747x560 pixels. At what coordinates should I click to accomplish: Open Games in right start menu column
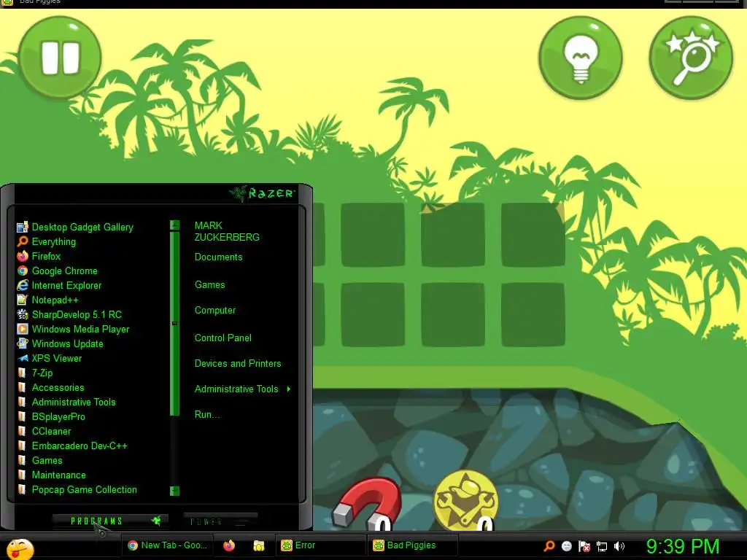click(x=209, y=285)
